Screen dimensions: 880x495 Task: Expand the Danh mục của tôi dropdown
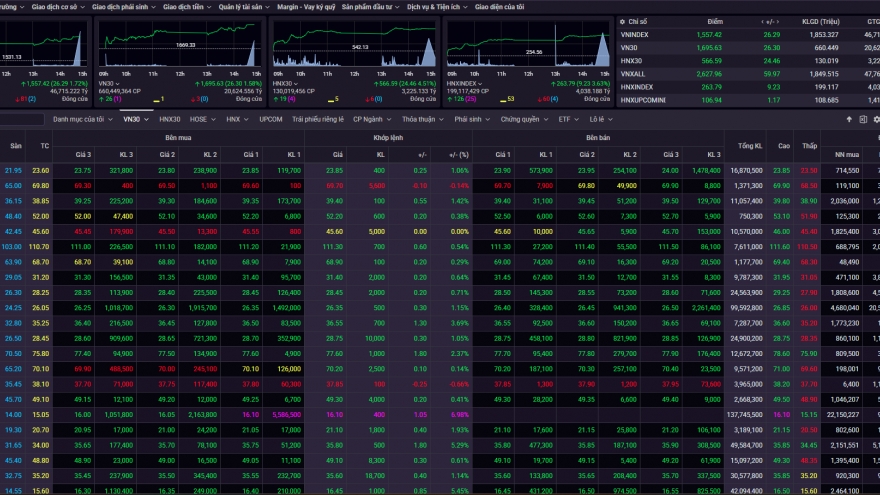[82, 119]
